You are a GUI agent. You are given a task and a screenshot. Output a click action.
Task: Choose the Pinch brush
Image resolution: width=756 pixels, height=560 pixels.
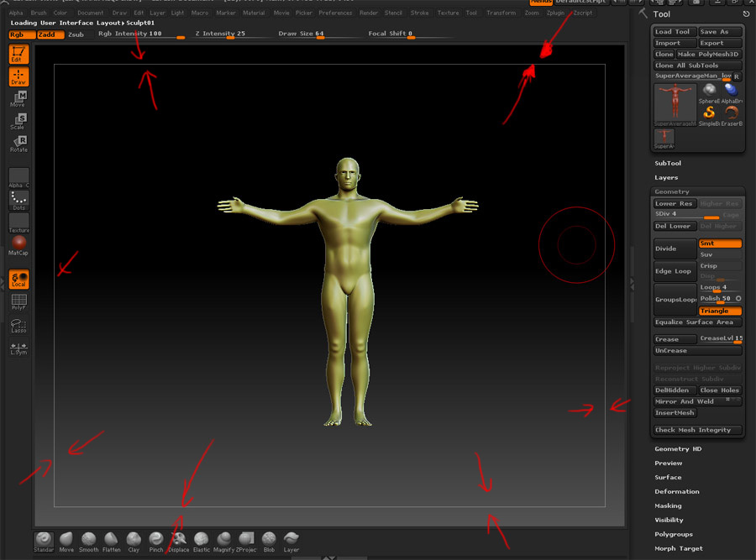tap(156, 540)
